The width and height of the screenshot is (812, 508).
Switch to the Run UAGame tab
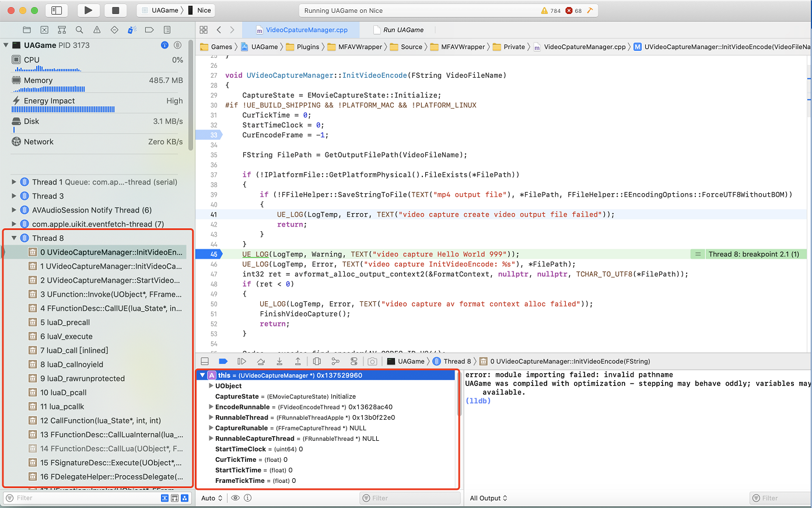tap(403, 30)
